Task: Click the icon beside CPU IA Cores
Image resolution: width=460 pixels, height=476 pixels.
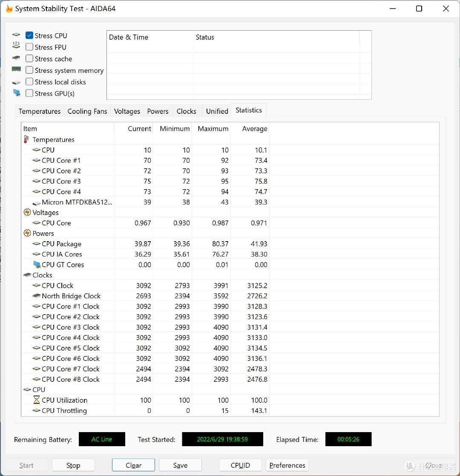Action: [36, 254]
